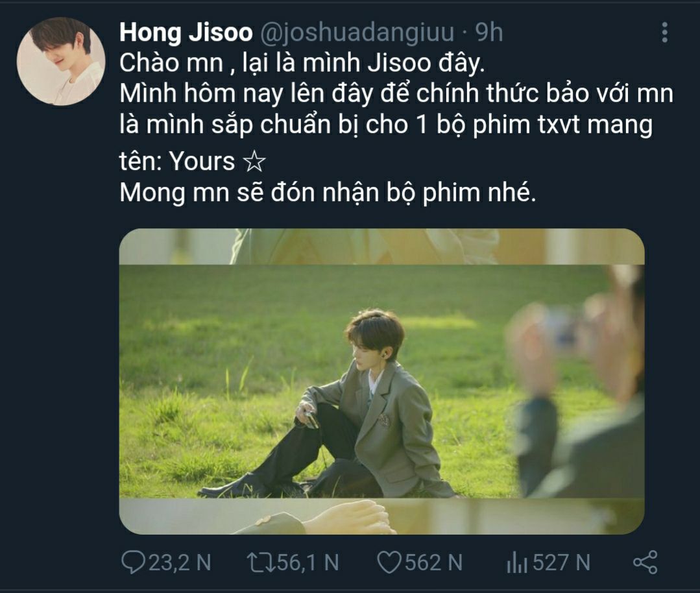Click the reply speech bubble icon
700x593 pixels.
133,563
